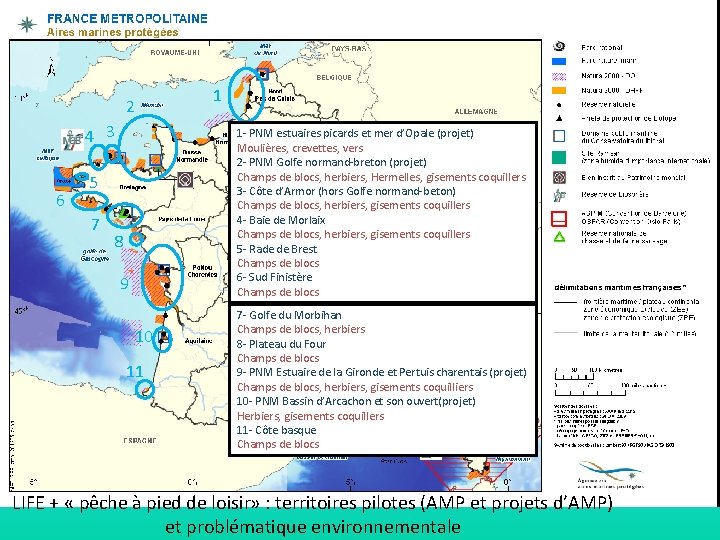Screen dimensions: 720x540
Task: Pick the orange Natura 2000 legend swatch
Action: coord(559,90)
